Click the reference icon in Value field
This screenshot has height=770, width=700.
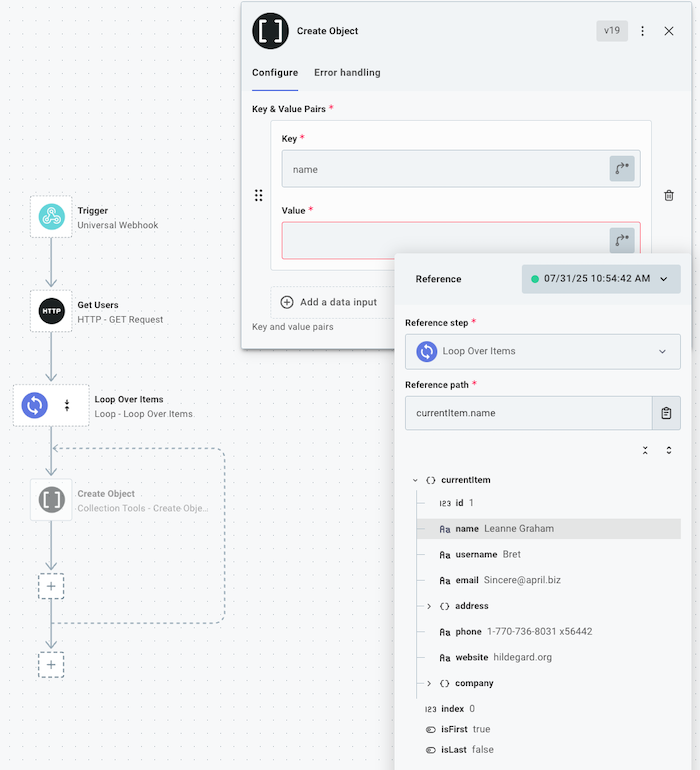pos(622,240)
